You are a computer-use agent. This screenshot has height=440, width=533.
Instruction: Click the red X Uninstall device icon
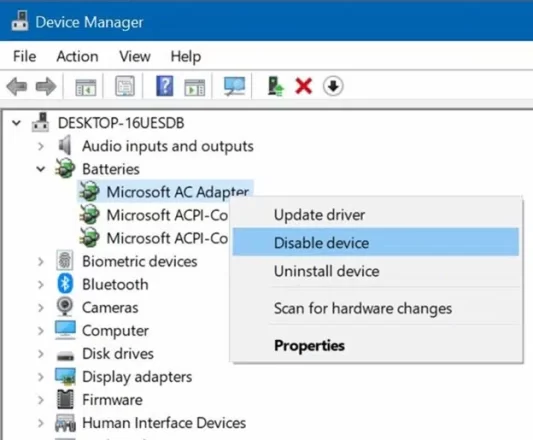pyautogui.click(x=304, y=86)
